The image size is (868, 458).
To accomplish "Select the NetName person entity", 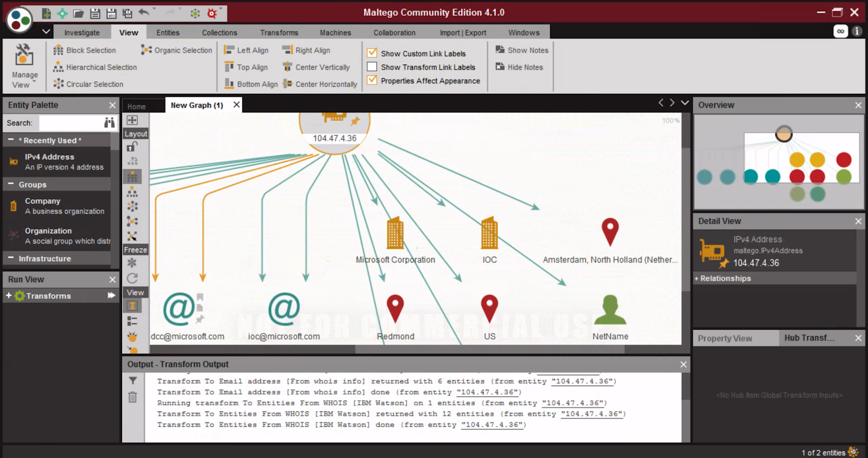I will [610, 318].
